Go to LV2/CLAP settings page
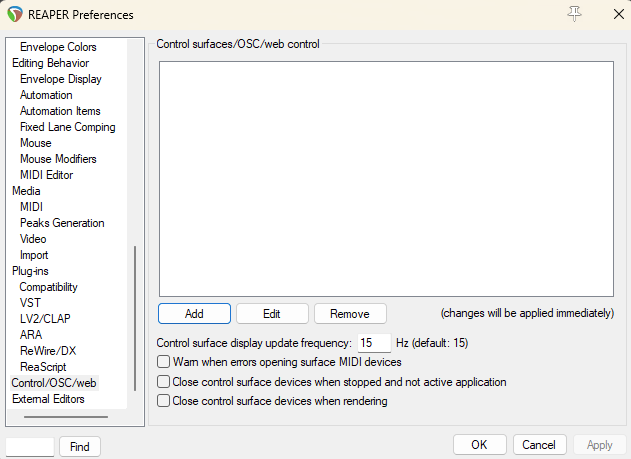The width and height of the screenshot is (631, 459). [45, 319]
